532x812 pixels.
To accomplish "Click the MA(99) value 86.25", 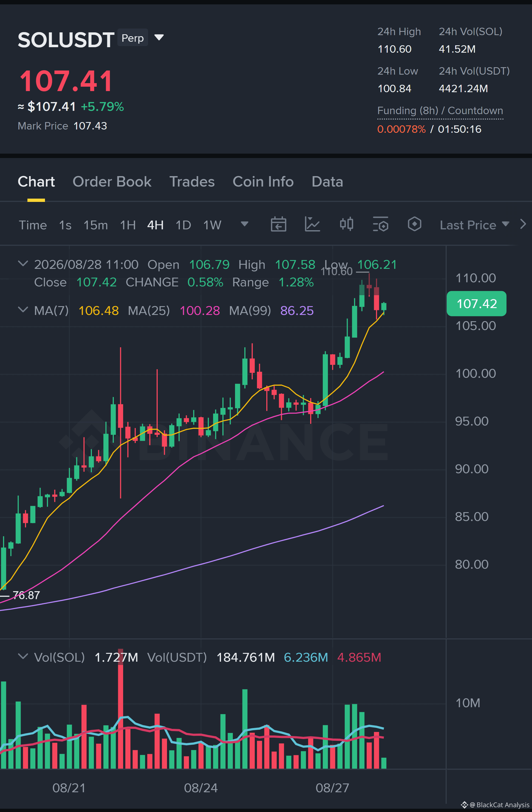I will pyautogui.click(x=297, y=311).
